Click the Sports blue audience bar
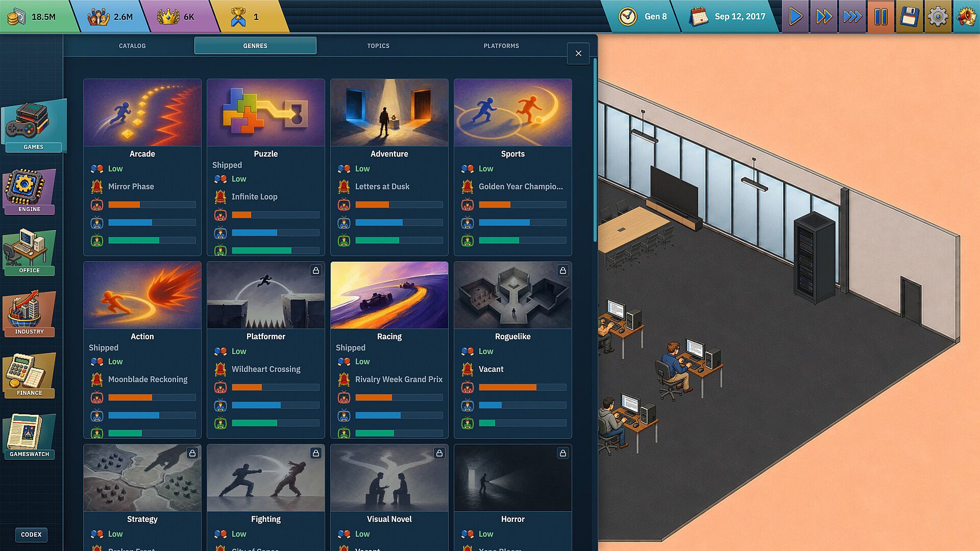This screenshot has width=980, height=551. (x=522, y=222)
